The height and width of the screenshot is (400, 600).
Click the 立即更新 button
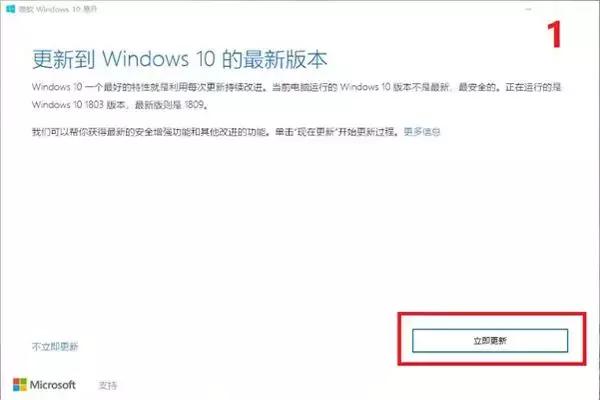point(490,341)
